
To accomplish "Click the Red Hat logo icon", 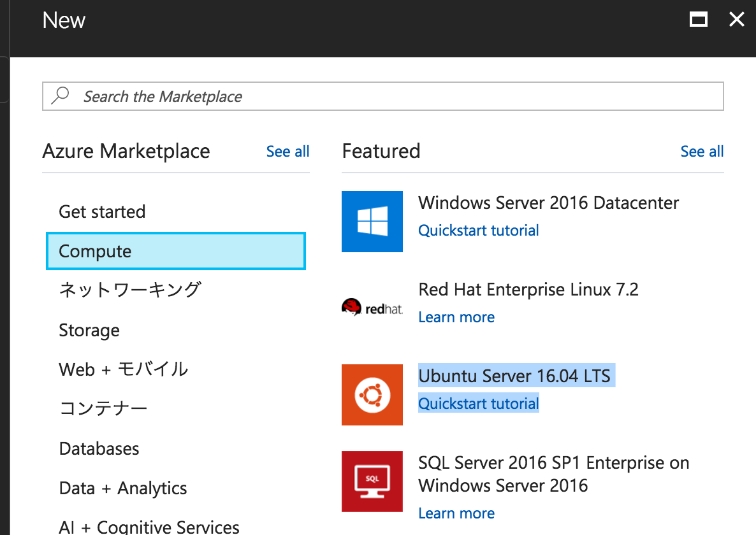I will click(x=372, y=306).
